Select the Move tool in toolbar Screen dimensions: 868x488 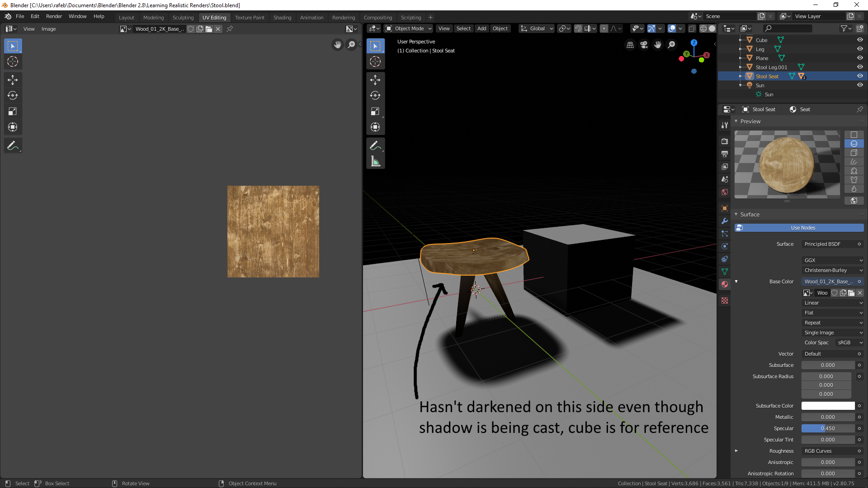click(x=13, y=79)
